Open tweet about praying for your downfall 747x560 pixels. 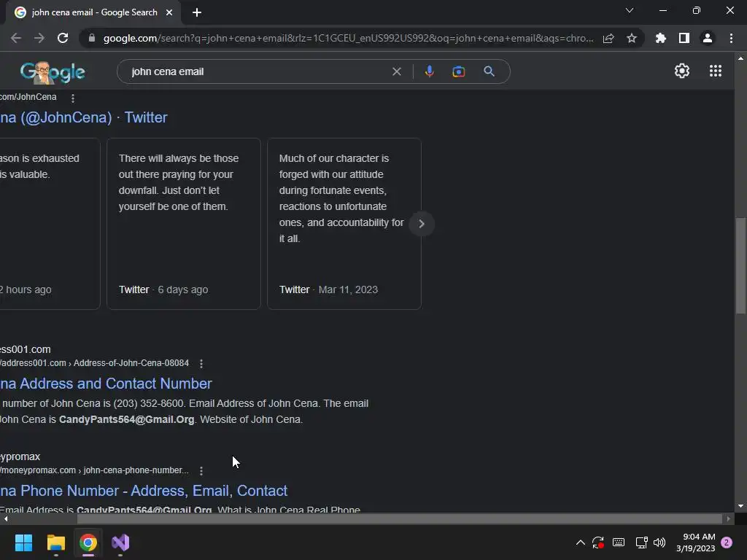pyautogui.click(x=184, y=224)
